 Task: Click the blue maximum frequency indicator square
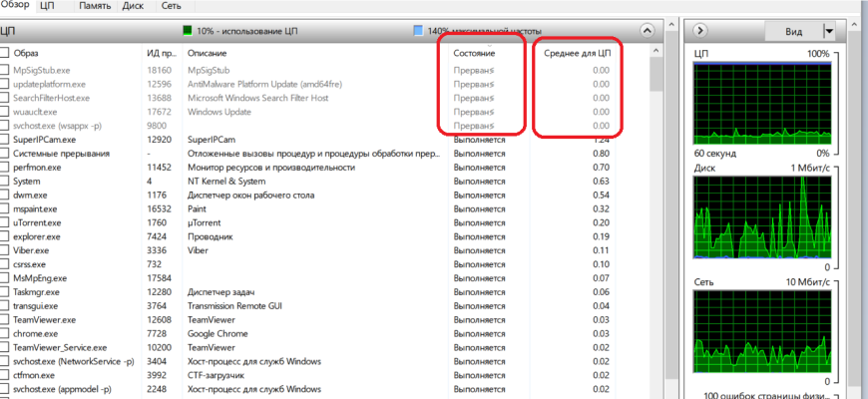pyautogui.click(x=418, y=31)
